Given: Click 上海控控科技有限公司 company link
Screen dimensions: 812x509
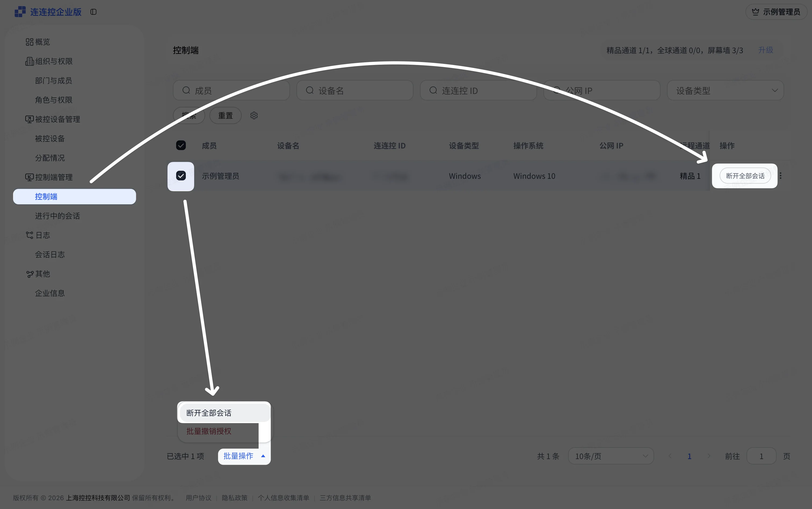Looking at the screenshot, I should (98, 497).
